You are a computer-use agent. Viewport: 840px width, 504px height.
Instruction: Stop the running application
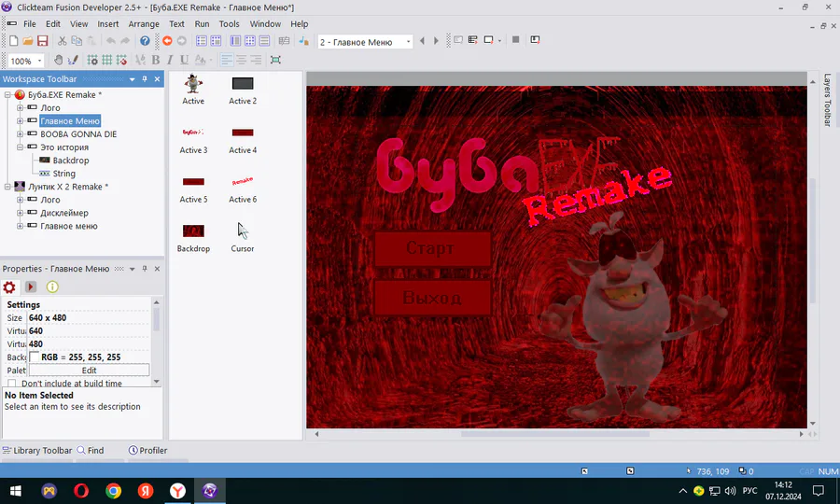coord(516,39)
